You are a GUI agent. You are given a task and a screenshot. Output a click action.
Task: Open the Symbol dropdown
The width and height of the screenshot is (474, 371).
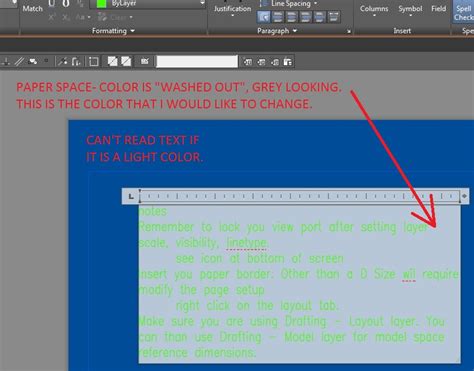pos(410,10)
